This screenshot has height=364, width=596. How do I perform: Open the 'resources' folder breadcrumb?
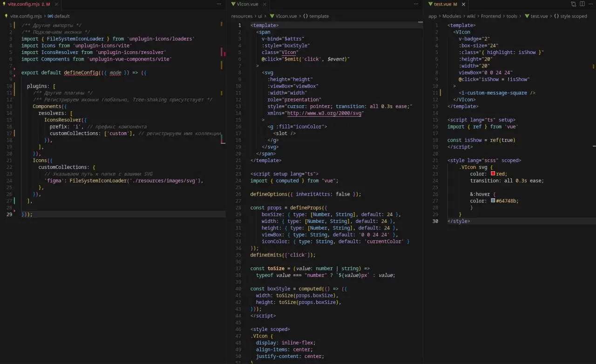(242, 16)
